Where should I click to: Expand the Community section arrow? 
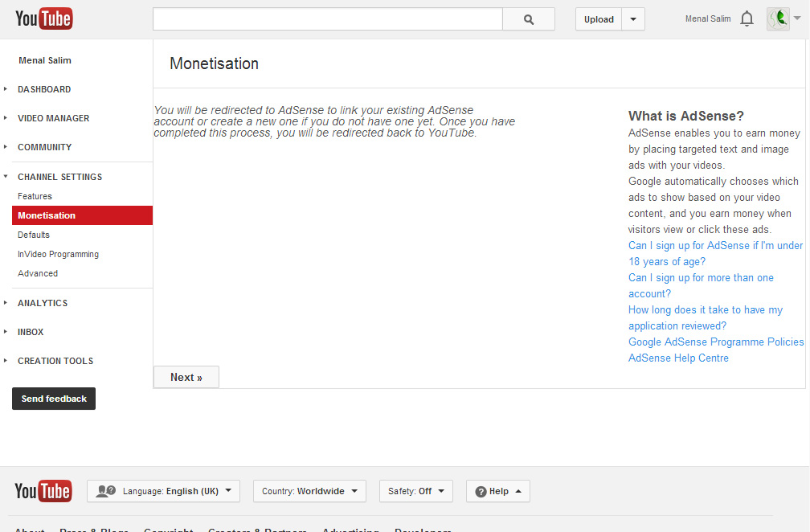6,147
